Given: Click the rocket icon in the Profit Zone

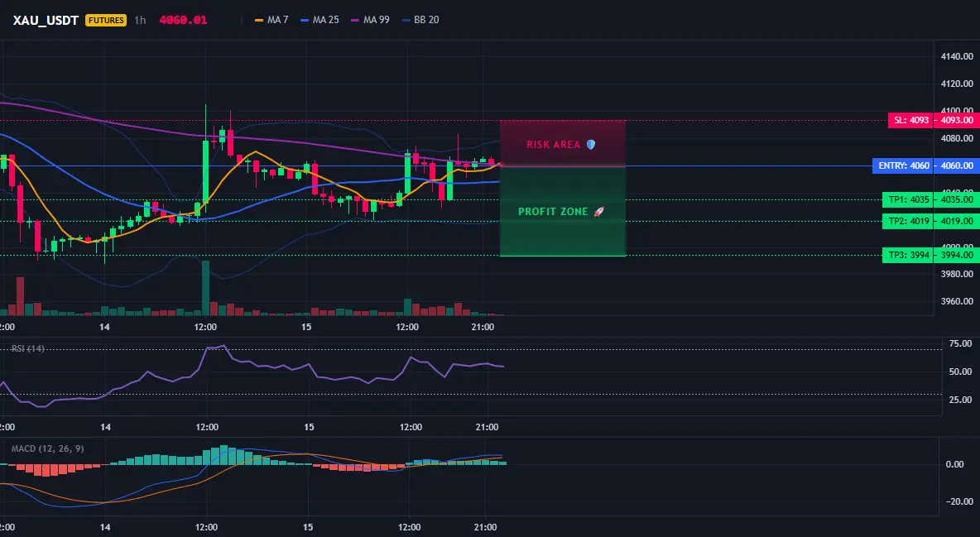Looking at the screenshot, I should click(598, 212).
